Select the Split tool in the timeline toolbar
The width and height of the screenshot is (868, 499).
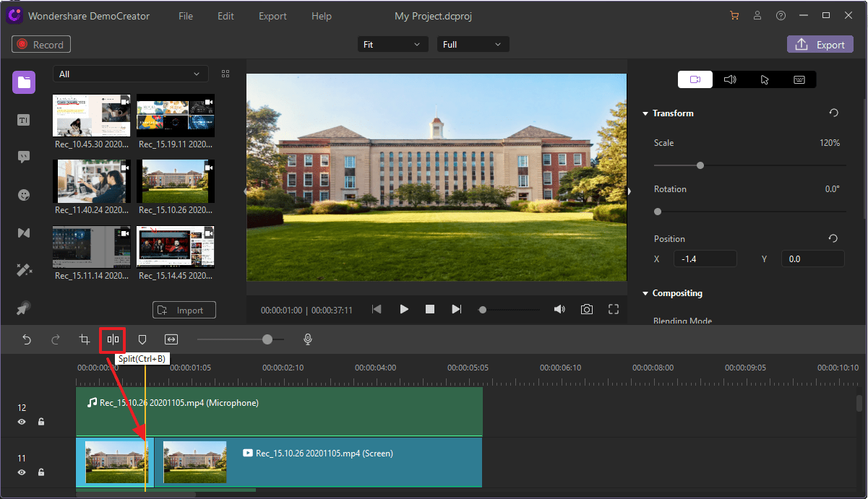112,339
